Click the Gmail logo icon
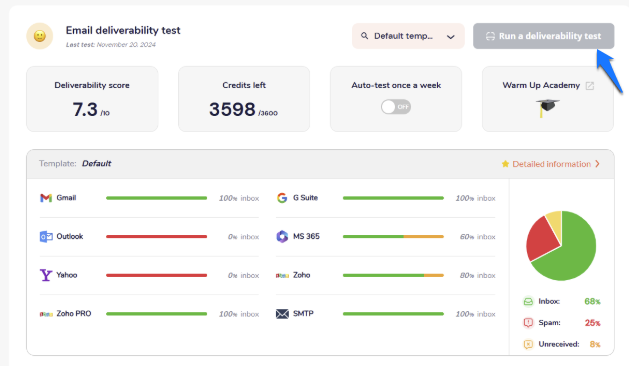 click(46, 198)
